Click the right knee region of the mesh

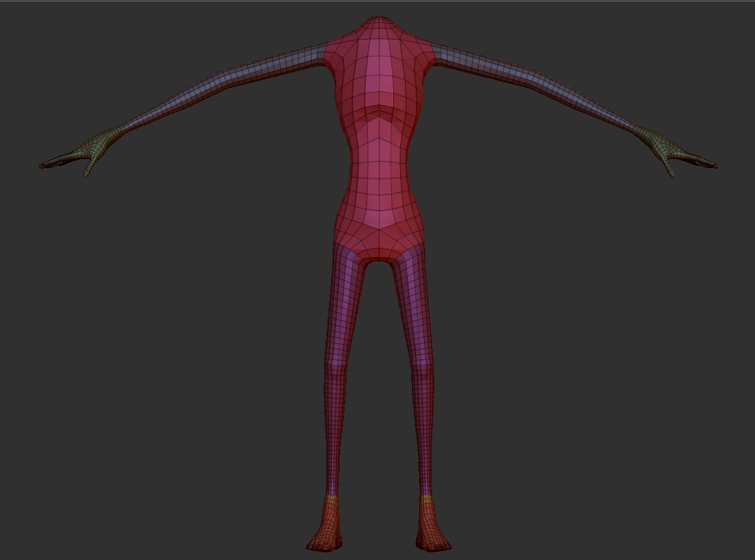coord(420,363)
